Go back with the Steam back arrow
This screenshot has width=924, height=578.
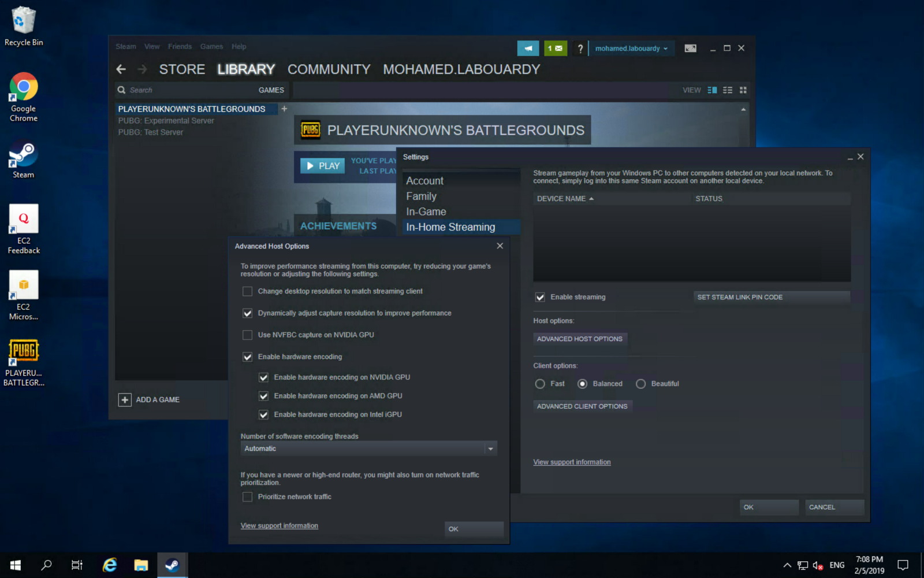click(121, 69)
